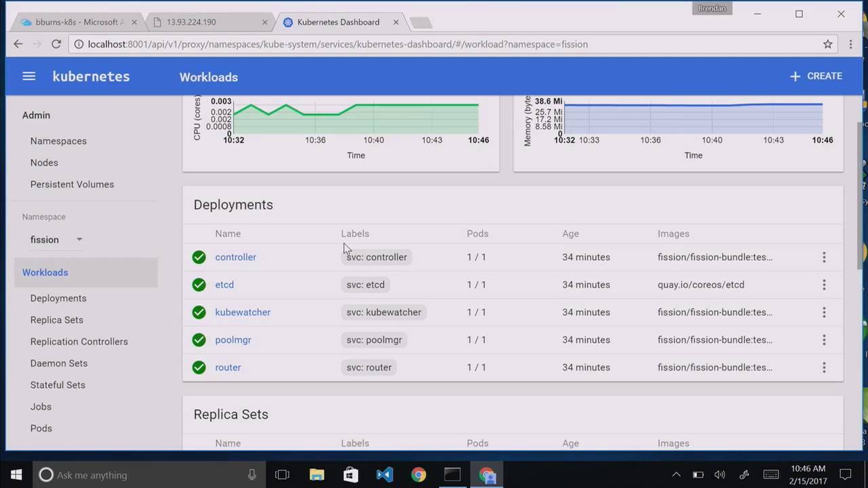
Task: Click the svc: kubewatcher label chip
Action: point(384,312)
